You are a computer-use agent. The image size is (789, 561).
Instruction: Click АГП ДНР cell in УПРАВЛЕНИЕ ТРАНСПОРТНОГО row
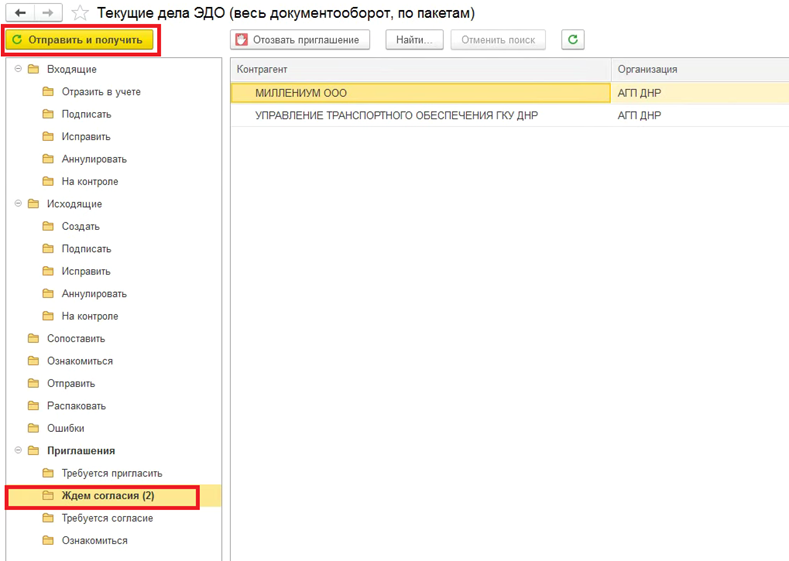click(x=700, y=115)
